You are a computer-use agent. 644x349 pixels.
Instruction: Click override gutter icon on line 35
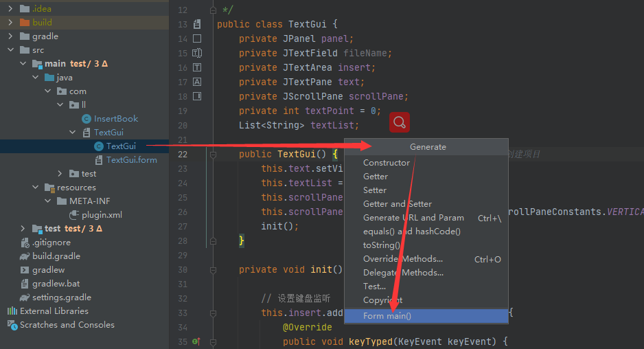196,341
